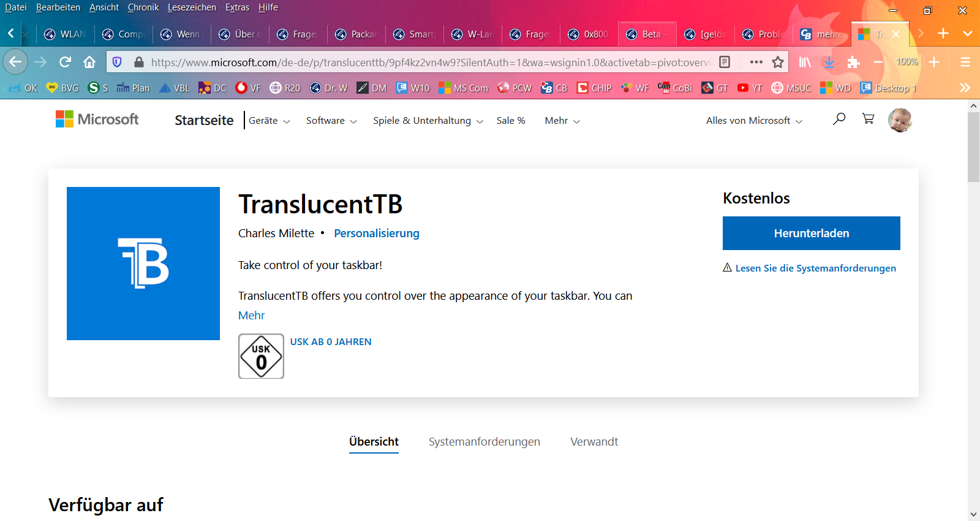Open the Lesezeichen menu
Image resolution: width=980 pixels, height=521 pixels.
pos(192,7)
